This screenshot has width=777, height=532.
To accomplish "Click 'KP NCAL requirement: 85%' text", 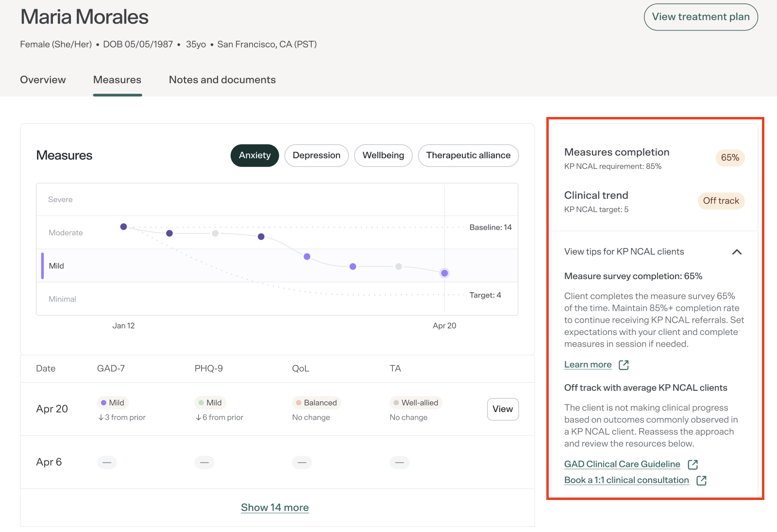I will [x=613, y=166].
